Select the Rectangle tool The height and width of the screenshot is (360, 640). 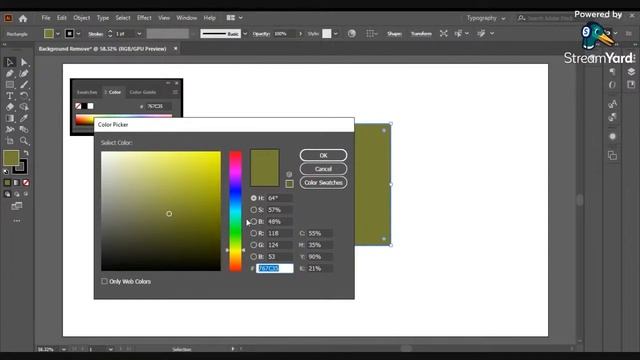[10, 84]
